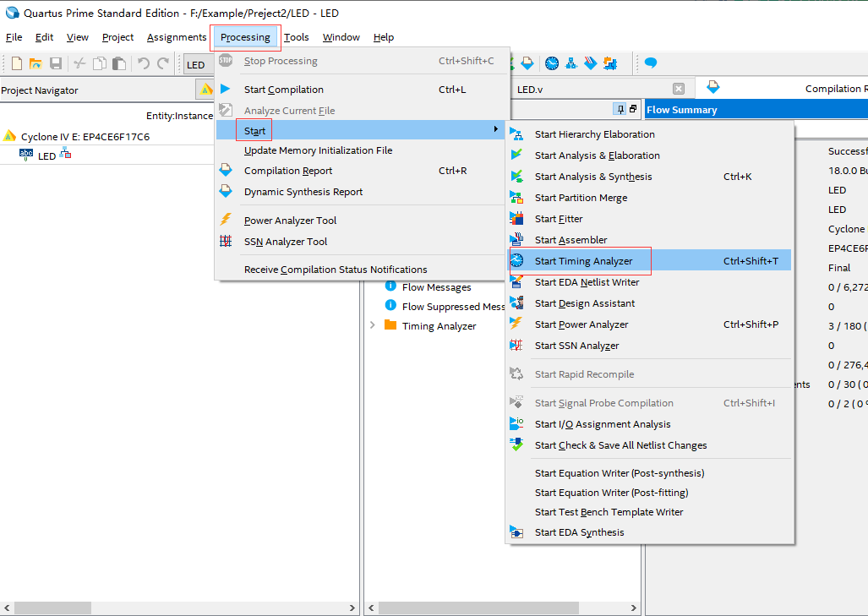Select Start Power Analyzer
This screenshot has height=616, width=868.
650,324
